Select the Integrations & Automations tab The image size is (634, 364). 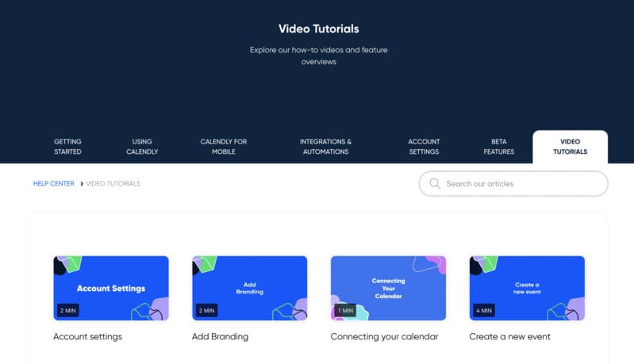click(x=325, y=147)
